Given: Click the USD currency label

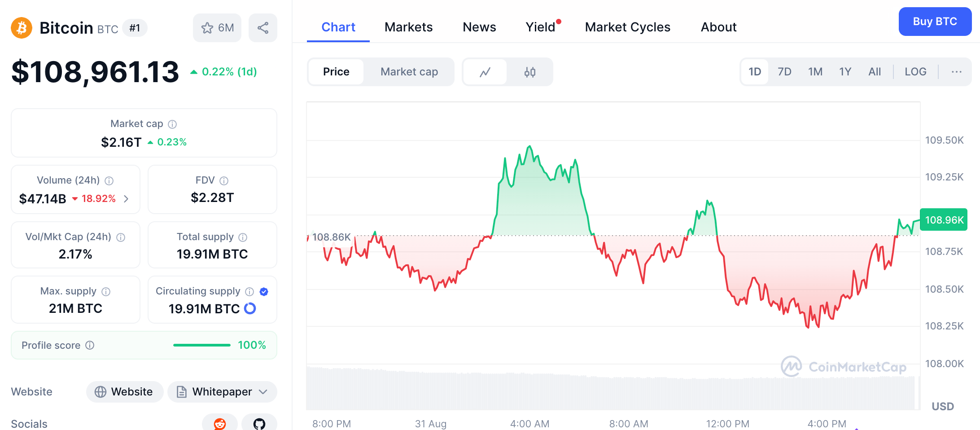Looking at the screenshot, I should tap(943, 407).
